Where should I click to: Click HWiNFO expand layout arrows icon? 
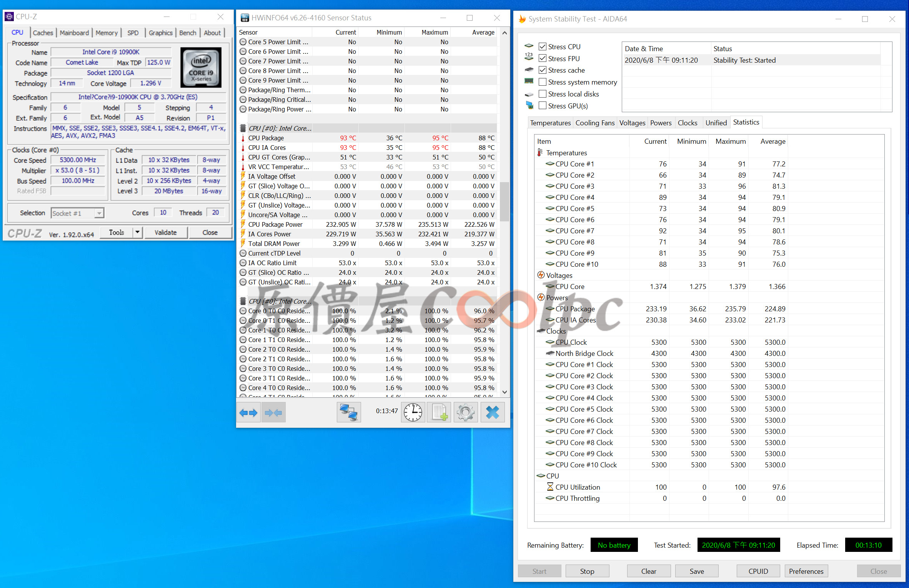pos(248,413)
